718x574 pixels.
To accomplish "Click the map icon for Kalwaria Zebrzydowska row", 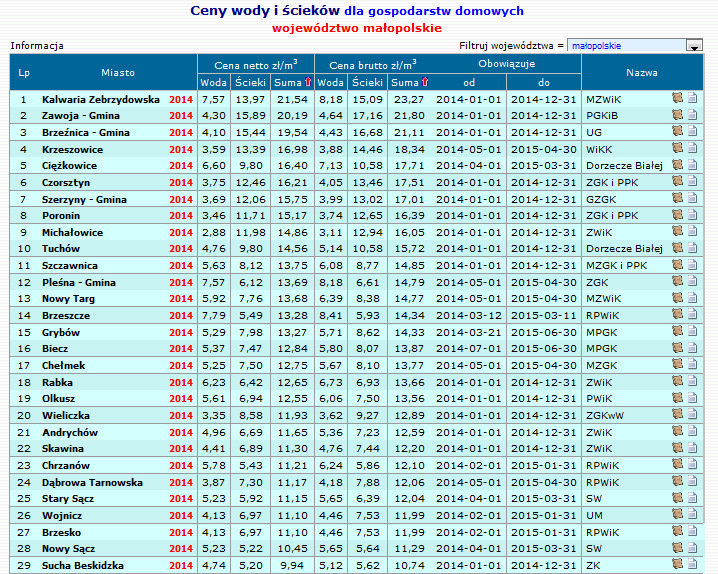I will tap(677, 99).
